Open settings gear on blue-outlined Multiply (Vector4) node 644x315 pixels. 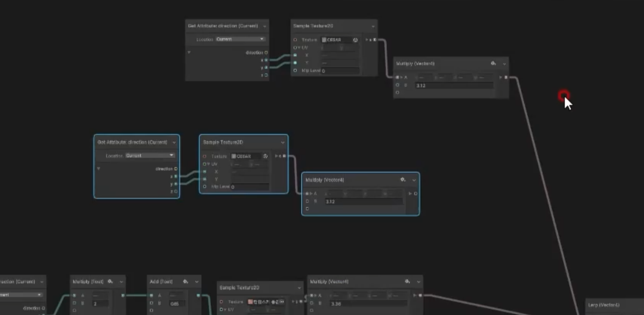point(403,180)
